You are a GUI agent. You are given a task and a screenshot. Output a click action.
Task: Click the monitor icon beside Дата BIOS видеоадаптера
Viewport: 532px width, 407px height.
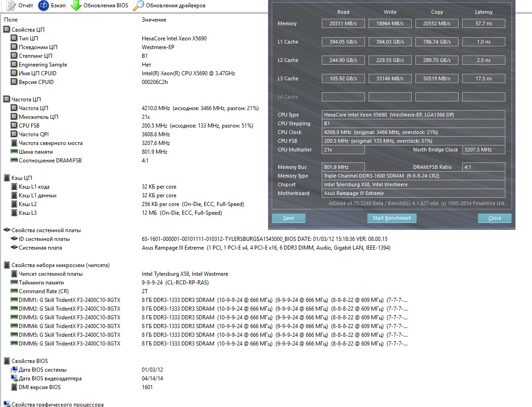click(14, 378)
